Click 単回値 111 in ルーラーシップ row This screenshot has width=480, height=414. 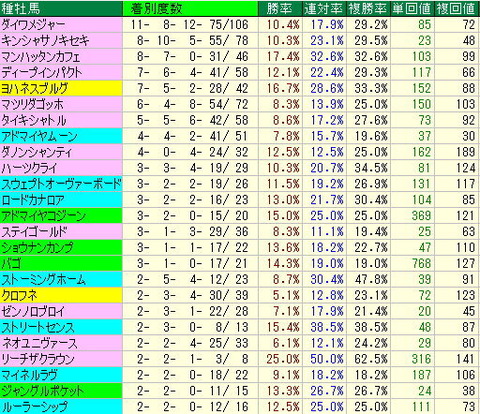(x=421, y=407)
